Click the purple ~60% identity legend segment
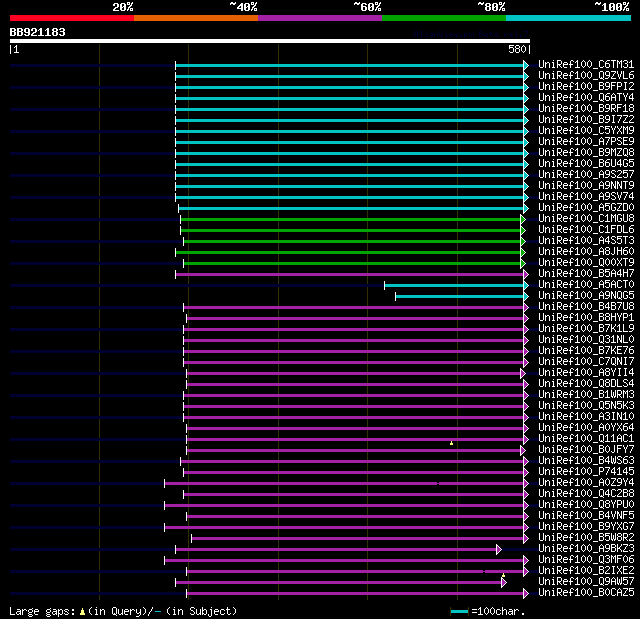This screenshot has width=640, height=619. (320, 18)
